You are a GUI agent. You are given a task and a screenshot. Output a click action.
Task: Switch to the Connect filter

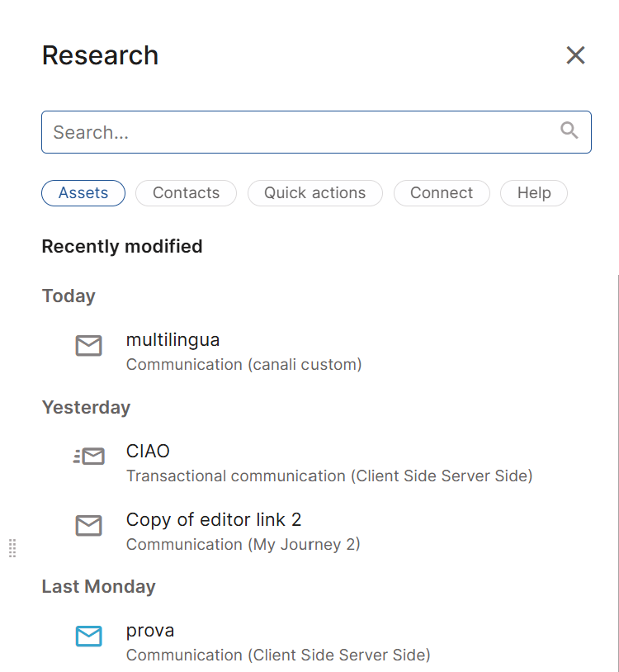pyautogui.click(x=442, y=193)
